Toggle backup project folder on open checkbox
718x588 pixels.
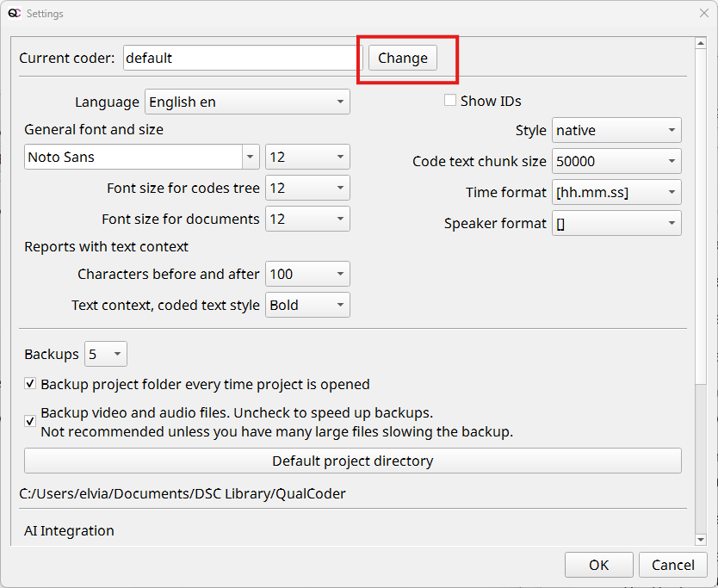pyautogui.click(x=31, y=384)
